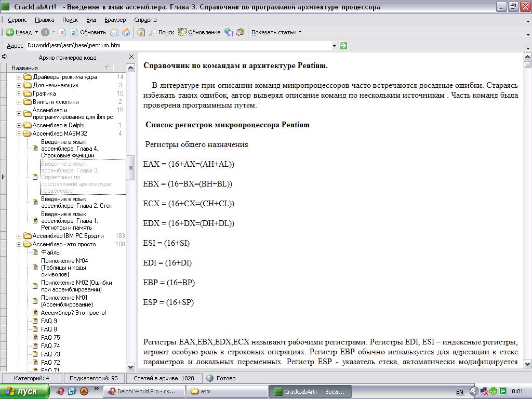Open the Сервис menu
The image size is (532, 399).
click(17, 20)
